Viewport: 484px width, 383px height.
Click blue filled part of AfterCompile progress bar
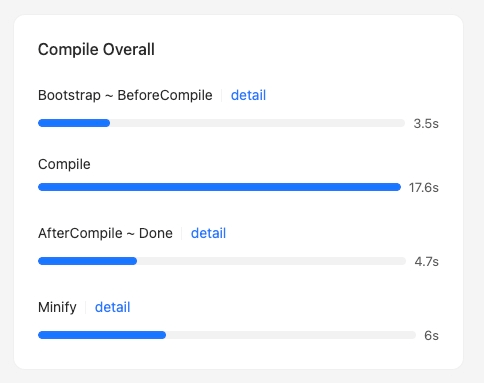point(87,261)
